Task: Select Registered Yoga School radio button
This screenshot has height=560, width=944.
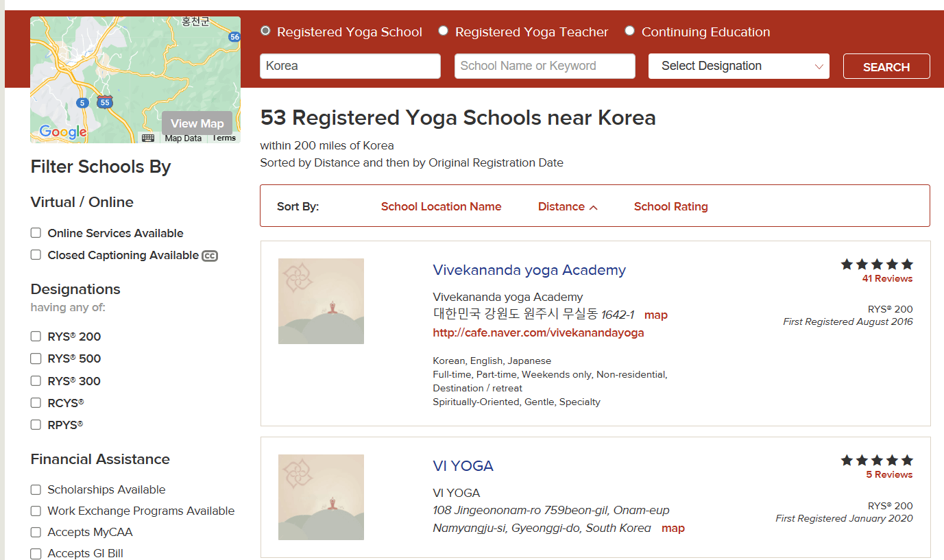Action: 266,31
